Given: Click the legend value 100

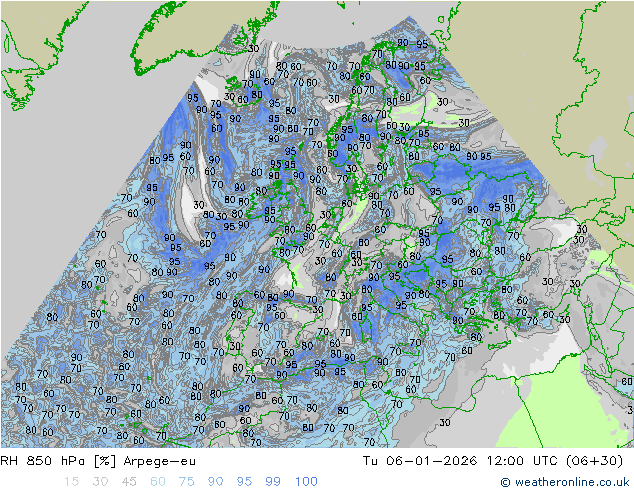Looking at the screenshot, I should click(306, 482).
